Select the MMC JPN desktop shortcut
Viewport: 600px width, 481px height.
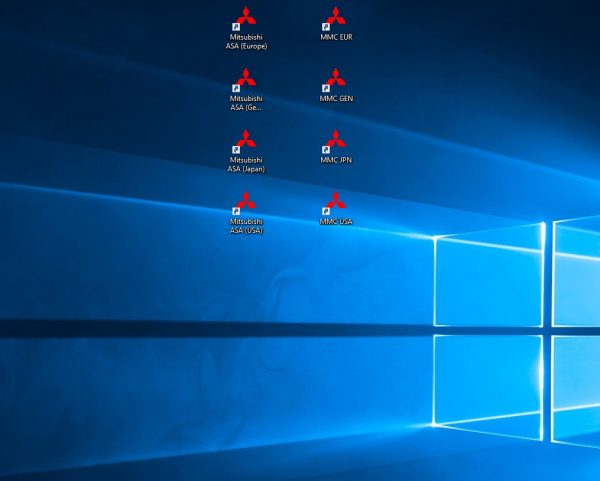click(x=336, y=147)
